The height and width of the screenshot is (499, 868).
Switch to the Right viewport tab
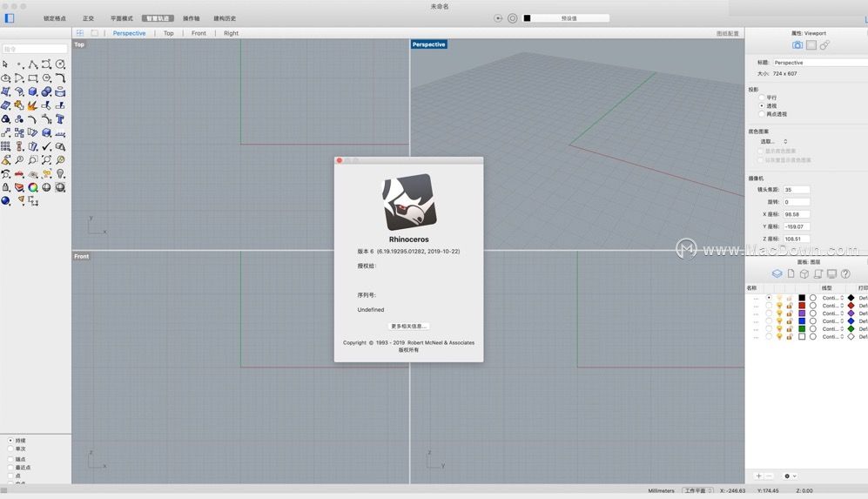click(x=231, y=33)
